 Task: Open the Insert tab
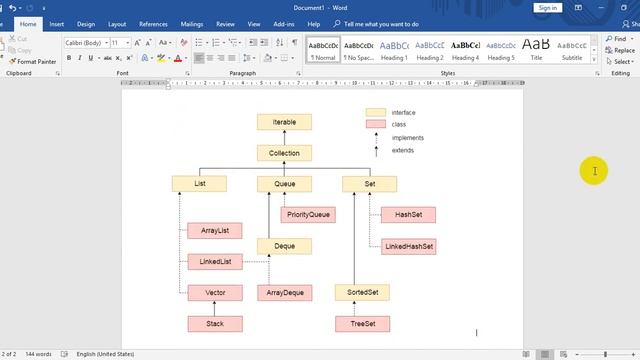[57, 24]
